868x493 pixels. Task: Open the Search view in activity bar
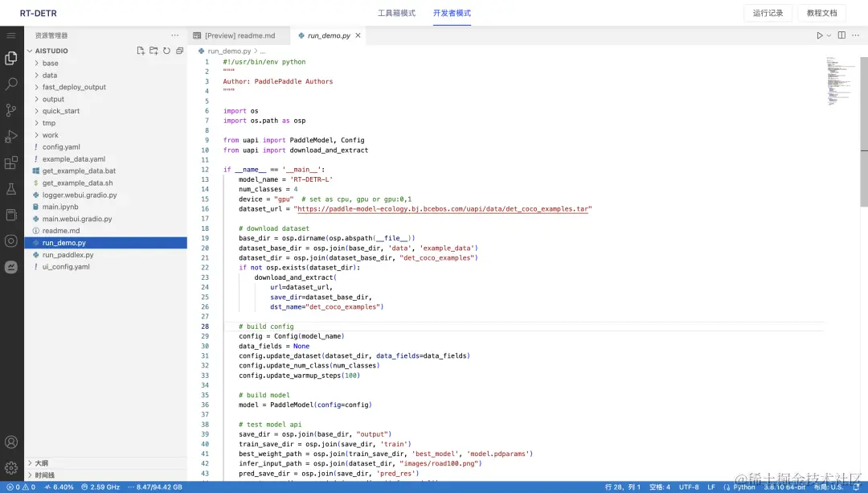11,84
